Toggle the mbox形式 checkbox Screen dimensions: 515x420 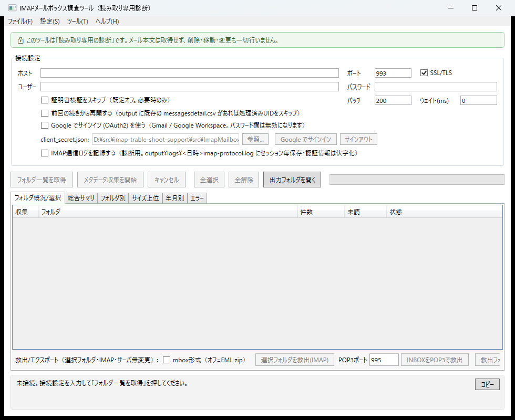tap(167, 360)
